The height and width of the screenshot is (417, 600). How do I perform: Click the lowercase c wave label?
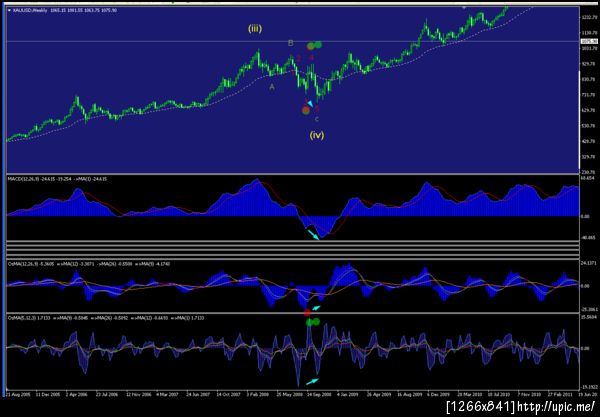click(x=316, y=119)
